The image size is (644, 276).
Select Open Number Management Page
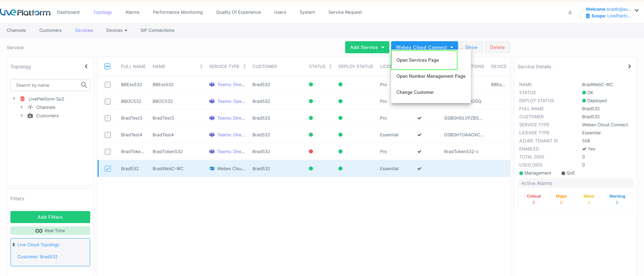(x=431, y=76)
